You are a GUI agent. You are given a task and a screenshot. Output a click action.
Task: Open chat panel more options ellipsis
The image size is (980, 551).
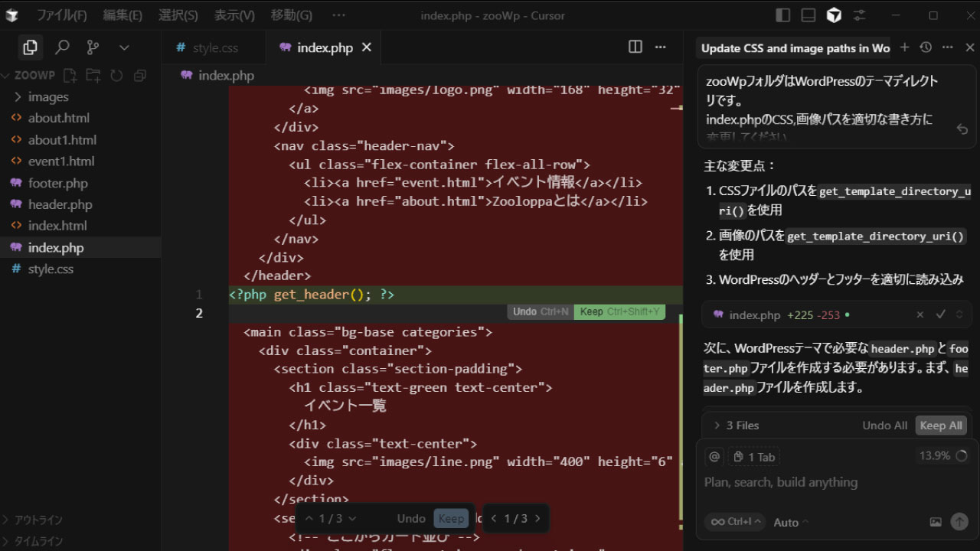pos(948,47)
